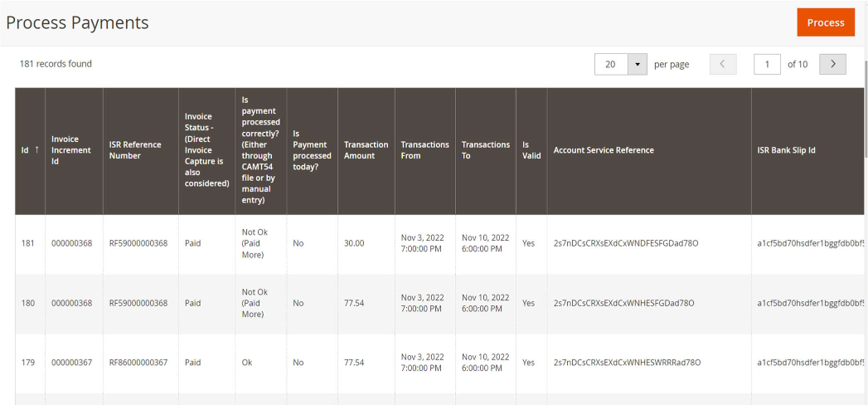Sort by Transactions From column
Screen dimensions: 868x405
(x=424, y=150)
